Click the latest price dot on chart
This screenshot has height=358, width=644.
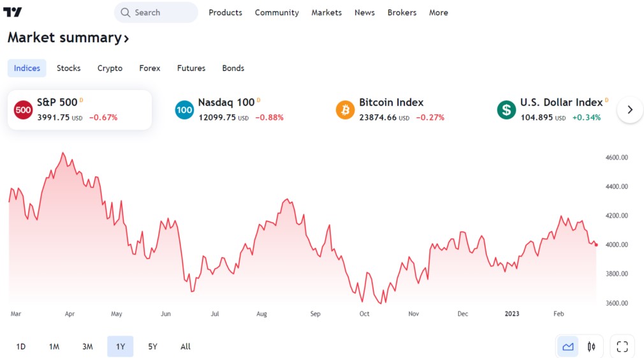pos(596,245)
